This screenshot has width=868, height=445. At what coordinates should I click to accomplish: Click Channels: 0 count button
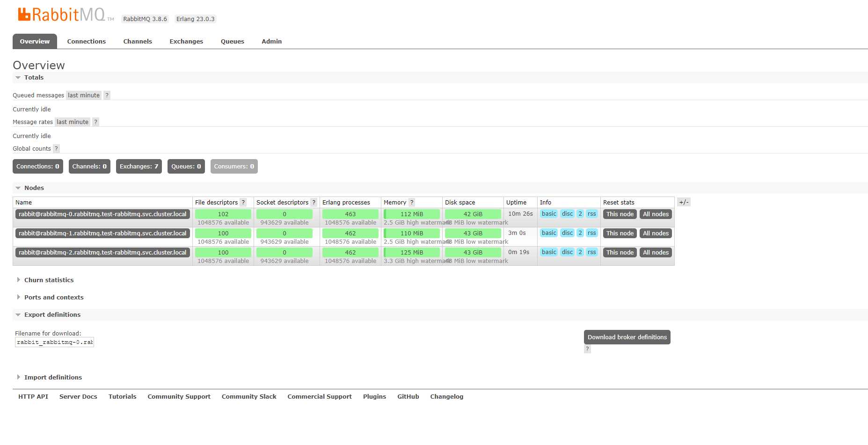pos(89,167)
